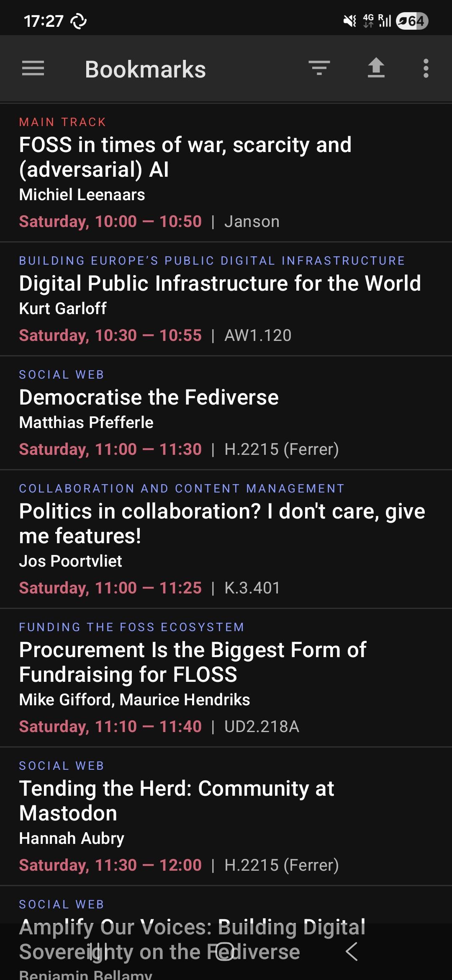Tap the export bookmarks upload icon
Screen dimensions: 452x980
(376, 68)
